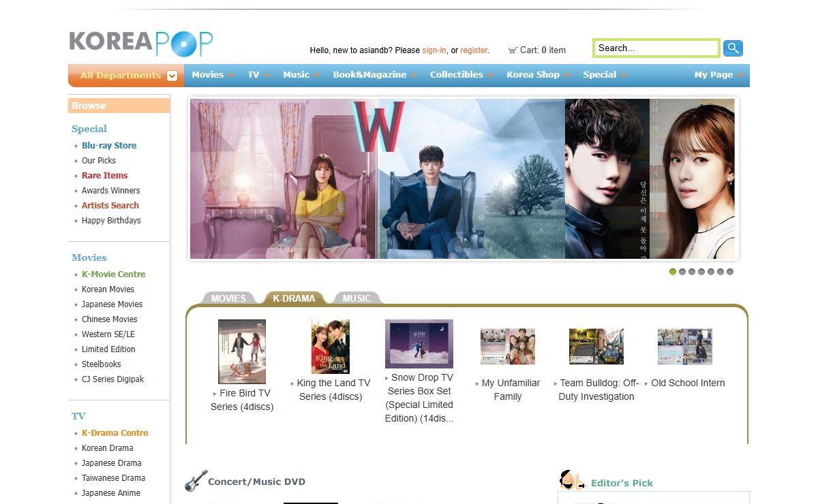Open the Western SE/LE link

[x=108, y=334]
